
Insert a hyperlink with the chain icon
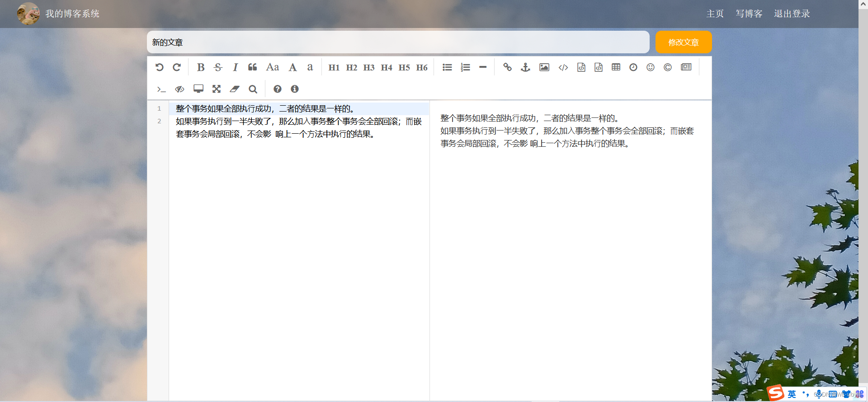(508, 67)
